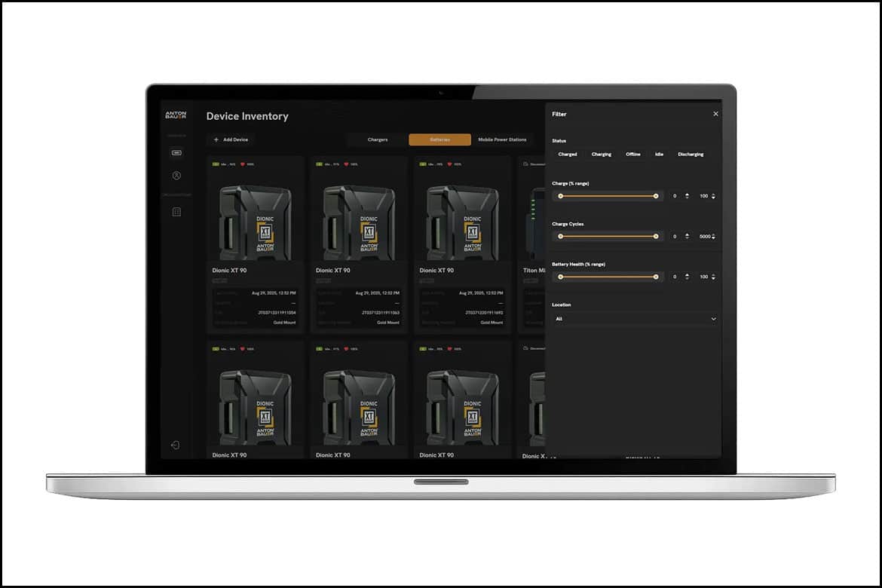Click the Charge (% range) slider right handle

(x=656, y=196)
